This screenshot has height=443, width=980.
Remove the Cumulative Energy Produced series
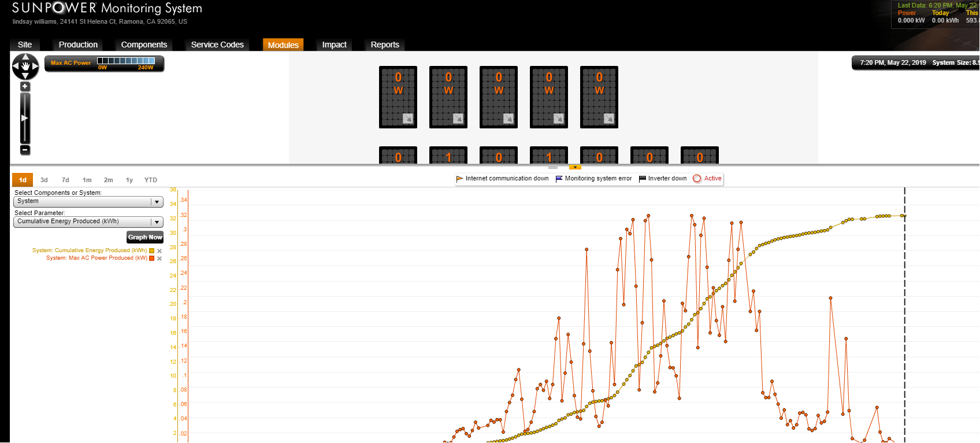click(159, 251)
